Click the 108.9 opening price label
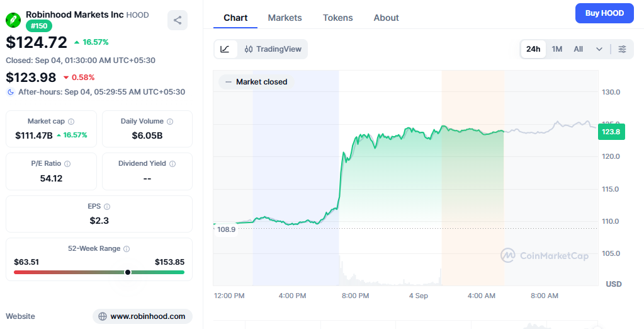Viewport: 644px width, 329px height. (226, 229)
